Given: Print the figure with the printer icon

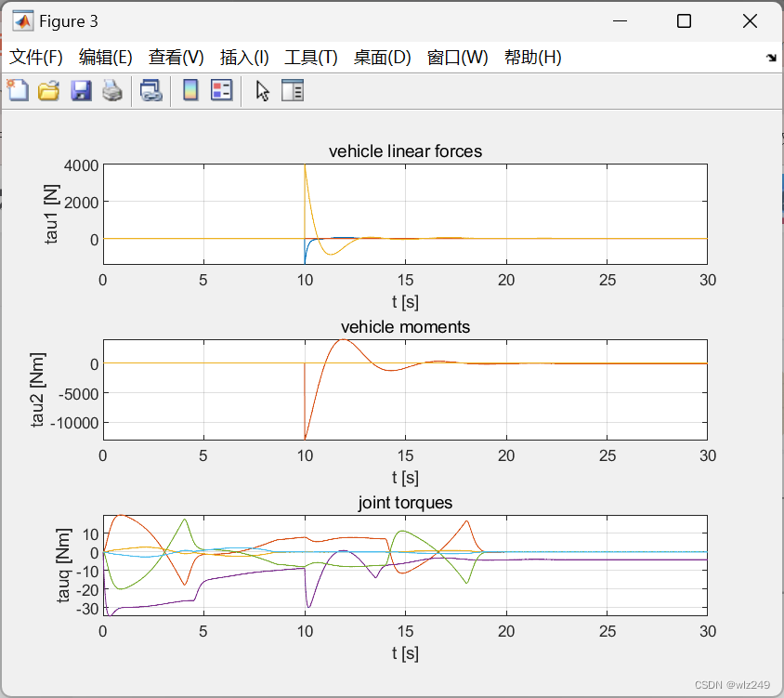Looking at the screenshot, I should (x=112, y=90).
